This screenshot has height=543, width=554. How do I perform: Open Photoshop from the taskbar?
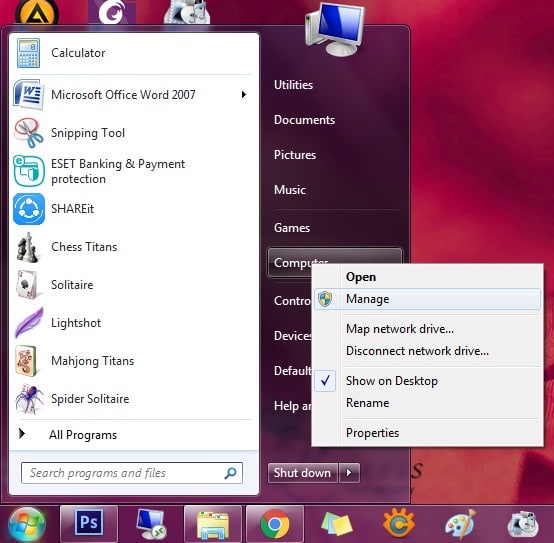(89, 523)
